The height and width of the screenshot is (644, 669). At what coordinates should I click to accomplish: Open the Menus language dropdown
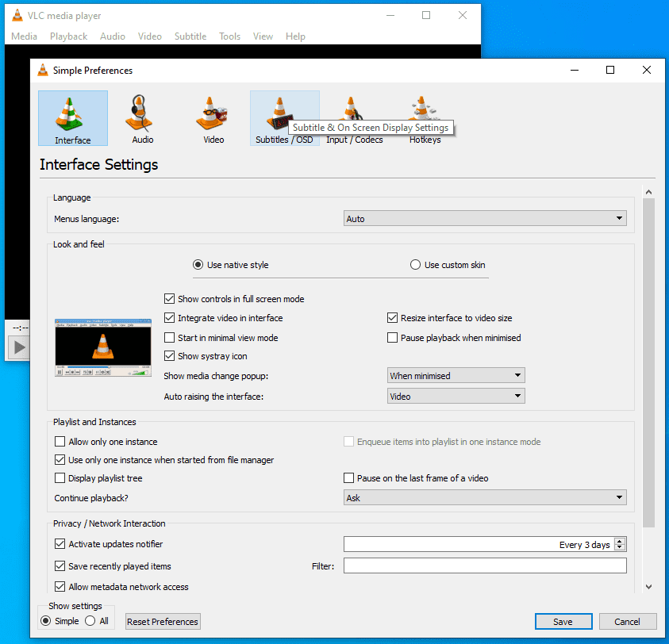[485, 218]
